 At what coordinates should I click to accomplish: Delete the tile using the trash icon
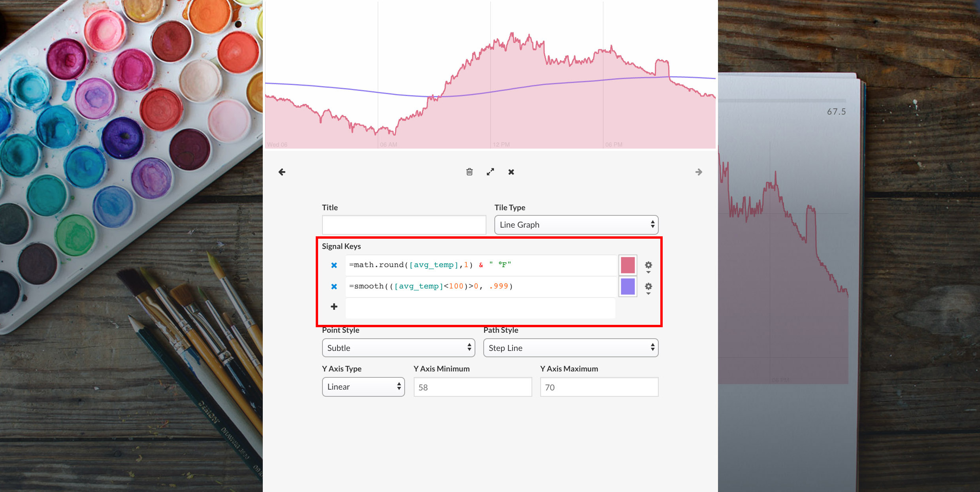coord(469,172)
